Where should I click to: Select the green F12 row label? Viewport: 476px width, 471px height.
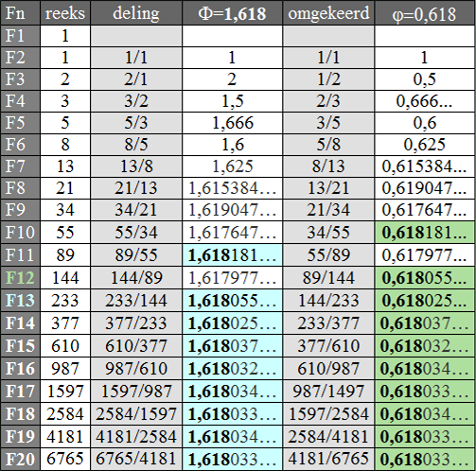(20, 278)
